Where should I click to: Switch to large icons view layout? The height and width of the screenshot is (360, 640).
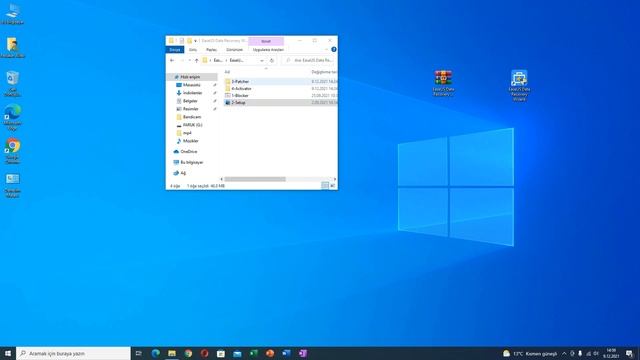[x=333, y=186]
